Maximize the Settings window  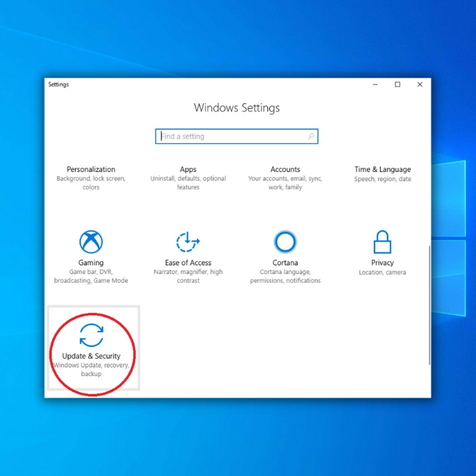coord(397,85)
